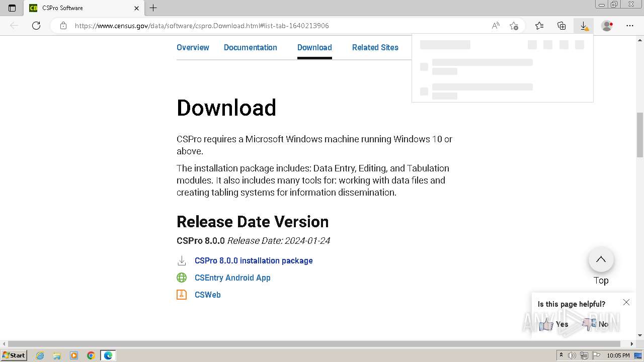Open the CSWeb link
The image size is (644, 362).
click(208, 295)
